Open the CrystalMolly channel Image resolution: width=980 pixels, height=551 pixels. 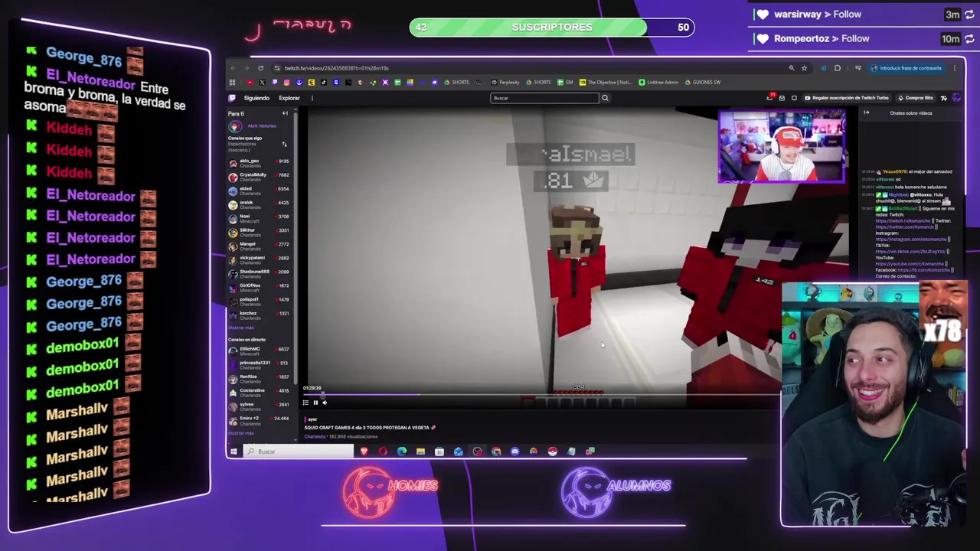(x=259, y=177)
